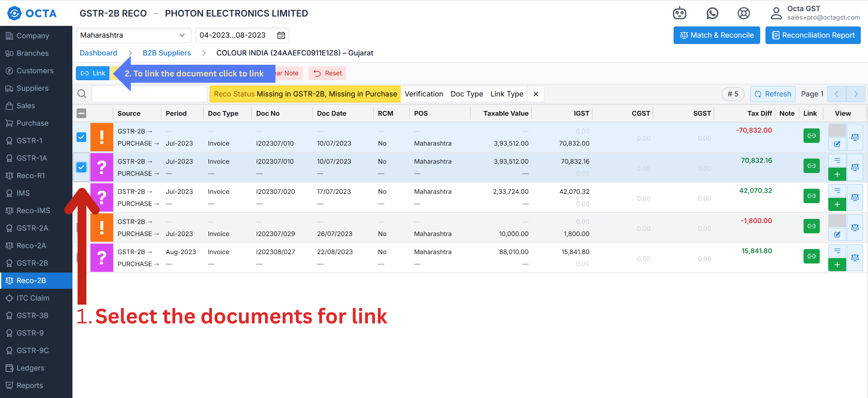Click the calendar icon in the period field
The image size is (868, 398).
pyautogui.click(x=281, y=35)
